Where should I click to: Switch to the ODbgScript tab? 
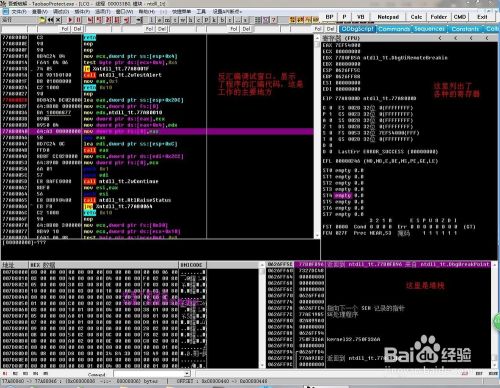point(357,29)
